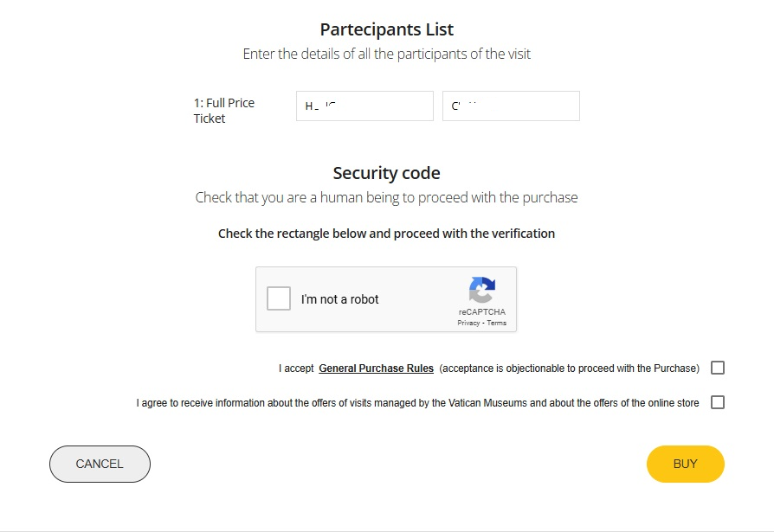Open the reCAPTCHA Privacy link
774x532 pixels.
[x=468, y=323]
